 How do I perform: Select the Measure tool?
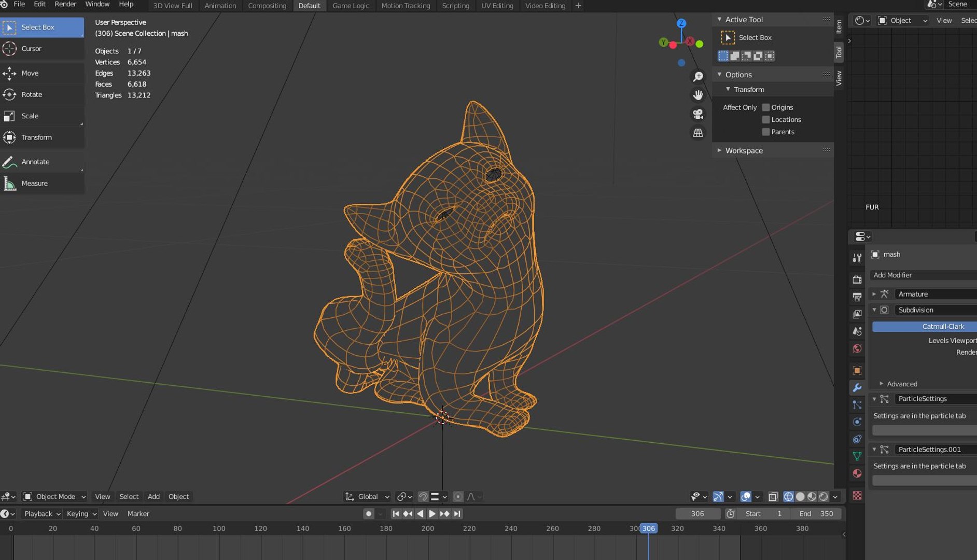coord(42,183)
